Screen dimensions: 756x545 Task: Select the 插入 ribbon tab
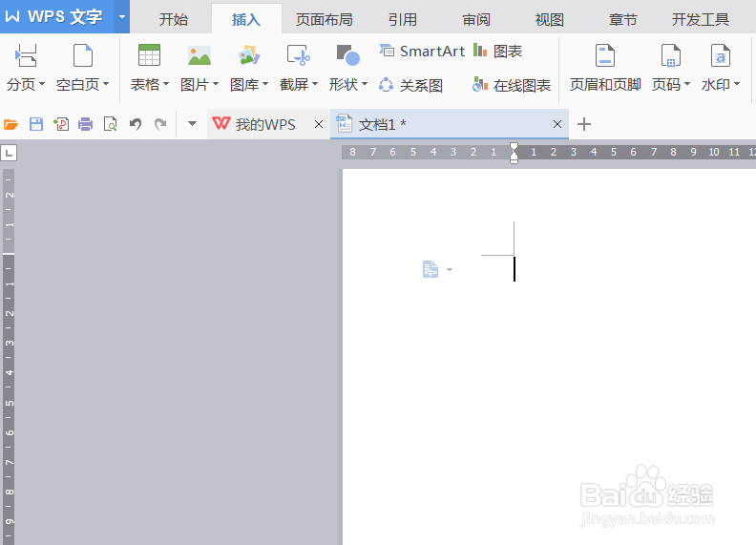(x=246, y=20)
